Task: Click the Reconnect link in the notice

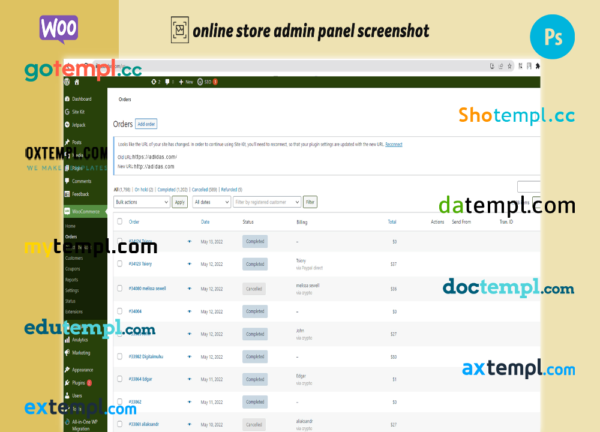Action: tap(394, 144)
